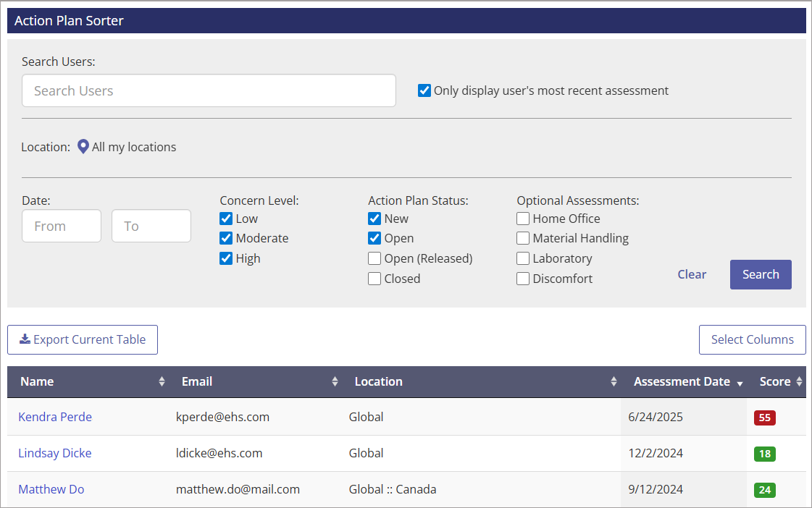The width and height of the screenshot is (812, 508).
Task: Uncheck the Low concern level
Action: [x=226, y=219]
